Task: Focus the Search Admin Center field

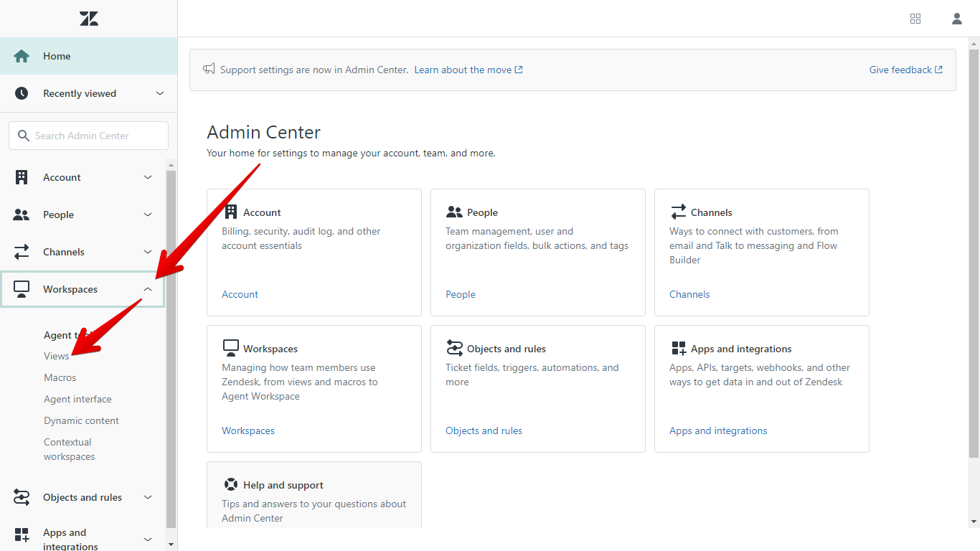Action: click(89, 136)
